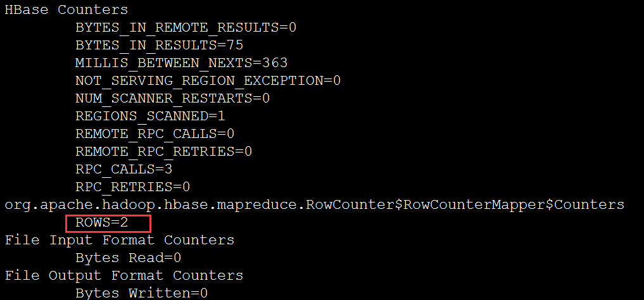
Task: Select the BYTES_IN_RESULTS=75 line
Action: 160,46
